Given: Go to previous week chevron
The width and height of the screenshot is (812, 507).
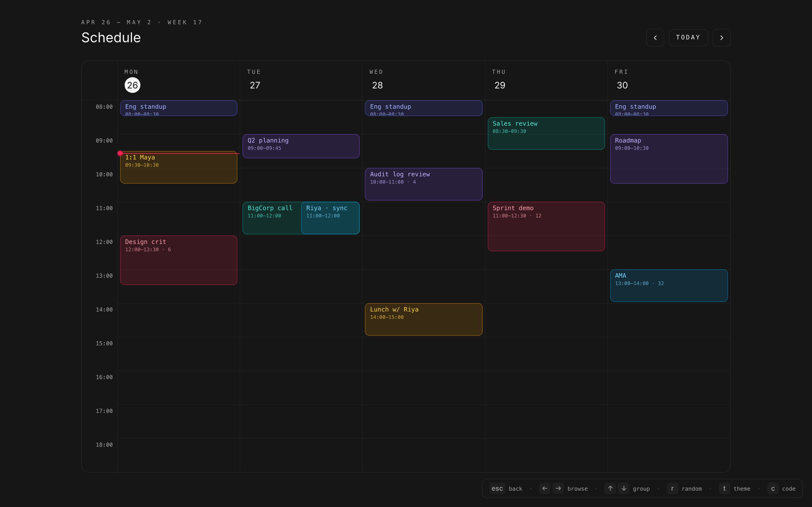Looking at the screenshot, I should point(655,37).
